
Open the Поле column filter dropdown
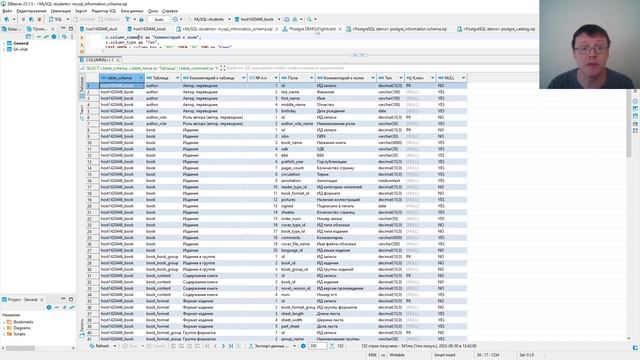point(311,78)
